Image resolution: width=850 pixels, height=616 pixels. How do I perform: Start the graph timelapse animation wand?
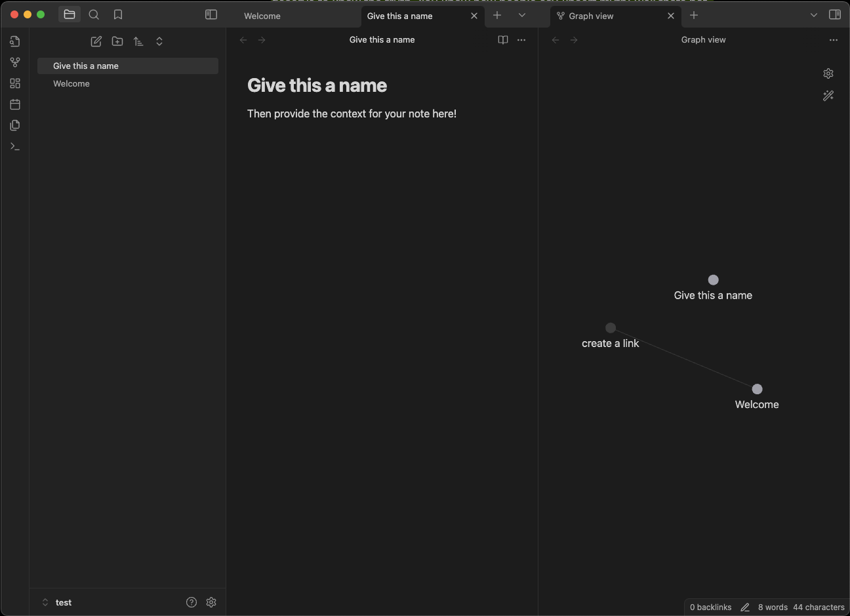point(828,96)
